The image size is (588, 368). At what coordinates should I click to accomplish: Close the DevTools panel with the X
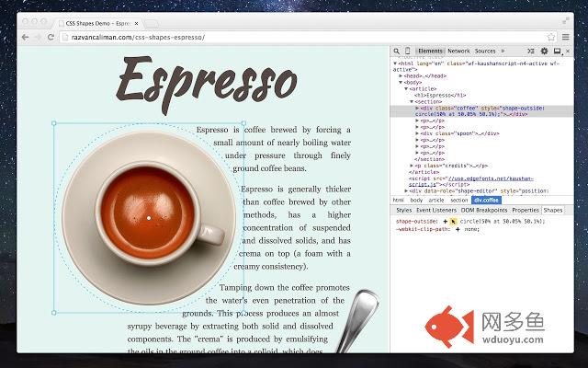(568, 51)
